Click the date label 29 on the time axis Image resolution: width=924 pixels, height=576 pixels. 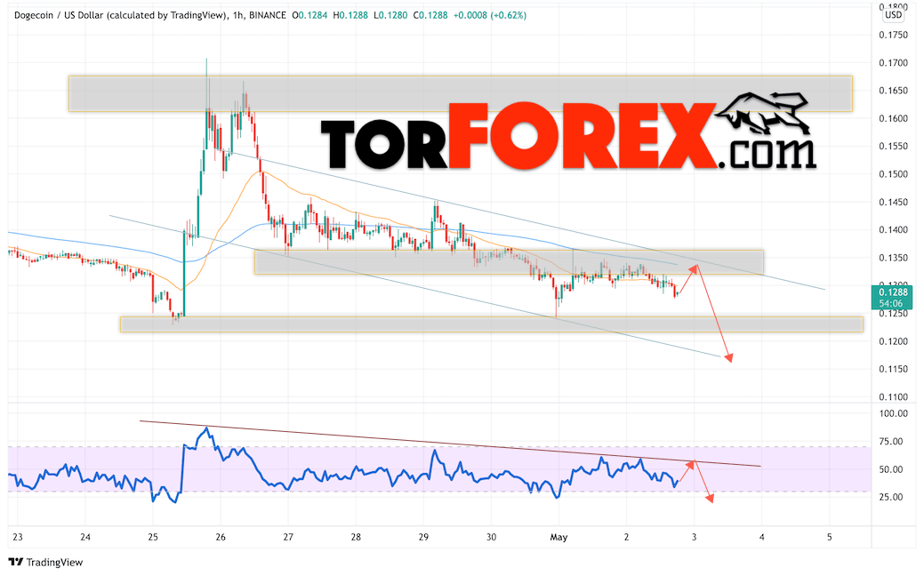pyautogui.click(x=423, y=537)
